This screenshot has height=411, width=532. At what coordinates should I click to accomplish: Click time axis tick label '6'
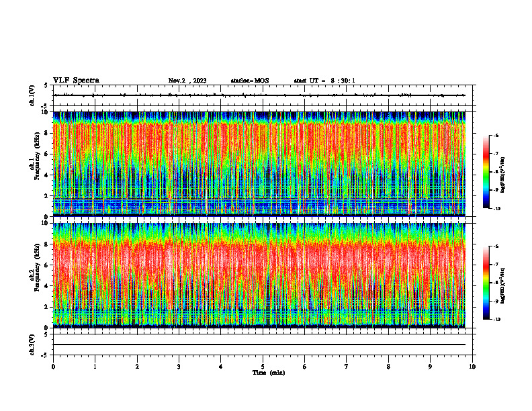click(x=305, y=367)
